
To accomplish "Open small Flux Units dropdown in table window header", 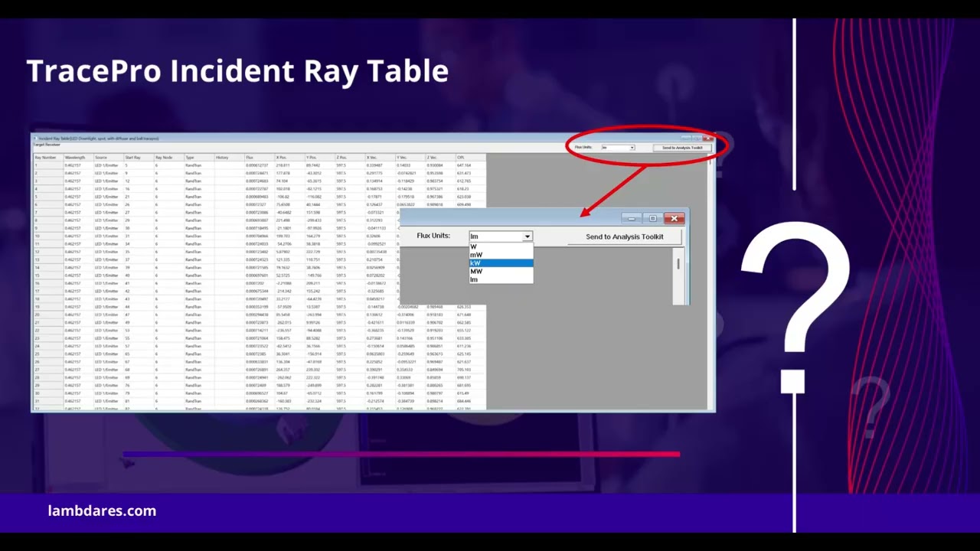I will 618,148.
